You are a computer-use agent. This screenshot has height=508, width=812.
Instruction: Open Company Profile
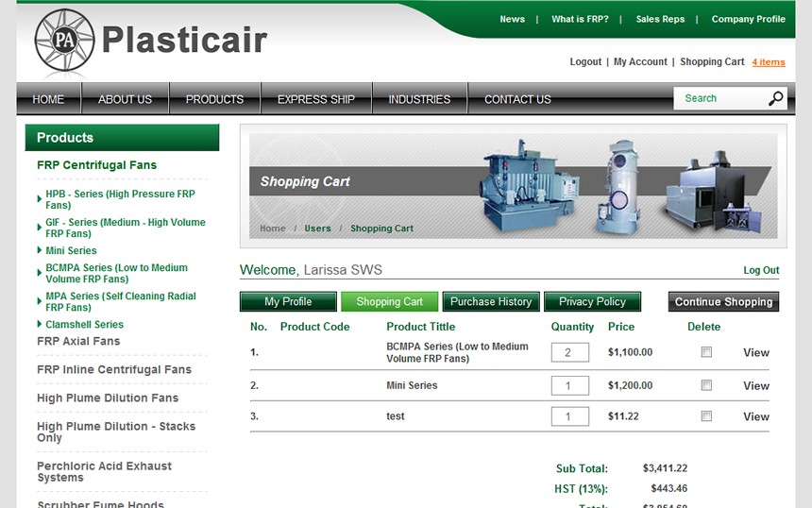pyautogui.click(x=749, y=19)
